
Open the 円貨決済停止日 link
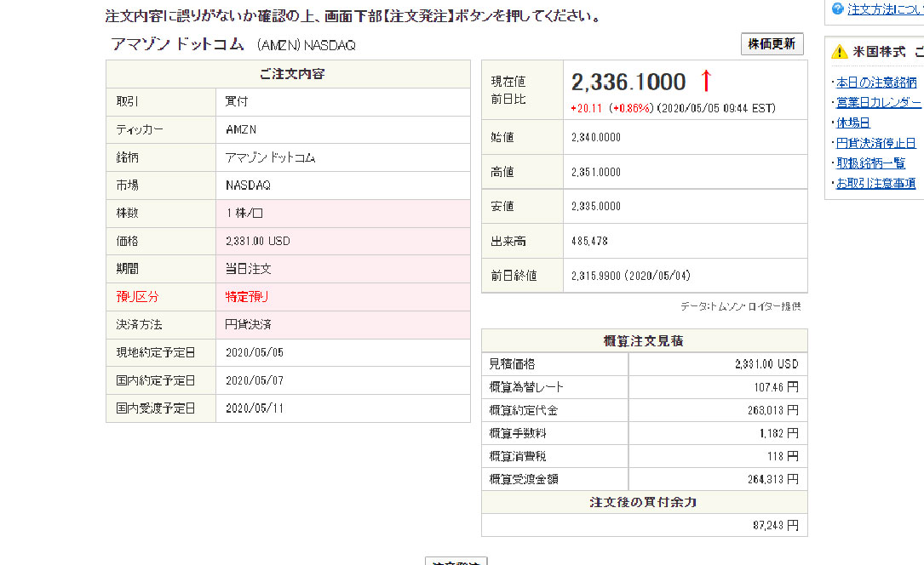click(876, 143)
